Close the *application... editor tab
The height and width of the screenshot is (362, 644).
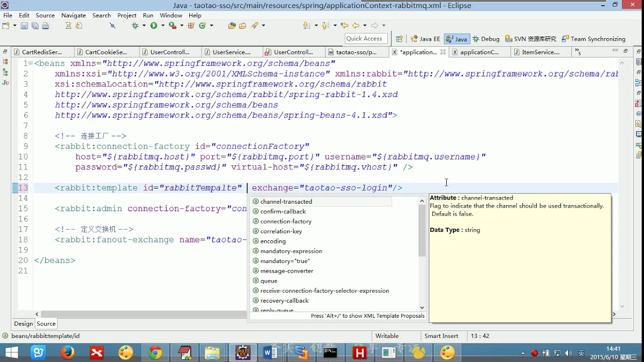tap(443, 52)
